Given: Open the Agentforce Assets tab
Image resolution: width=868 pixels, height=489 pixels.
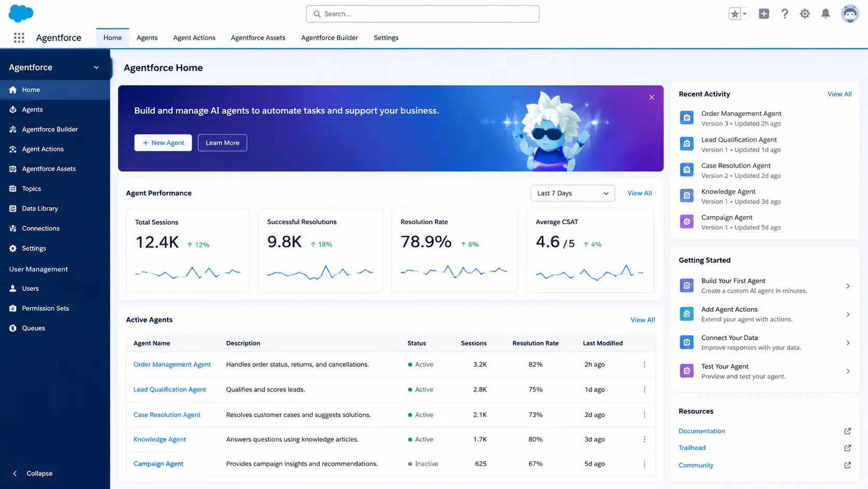Looking at the screenshot, I should click(x=258, y=38).
